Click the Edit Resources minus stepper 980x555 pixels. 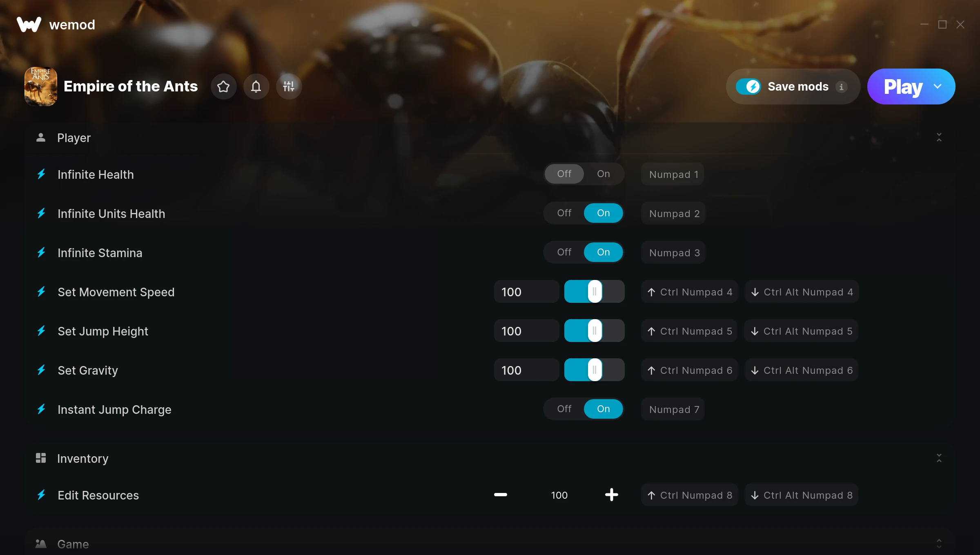pyautogui.click(x=500, y=495)
